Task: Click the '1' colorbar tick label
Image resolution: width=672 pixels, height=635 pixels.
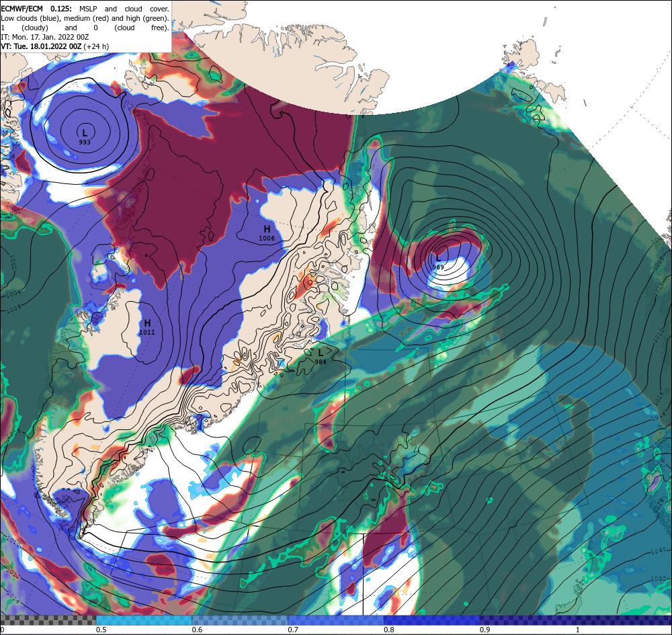Action: [578, 630]
